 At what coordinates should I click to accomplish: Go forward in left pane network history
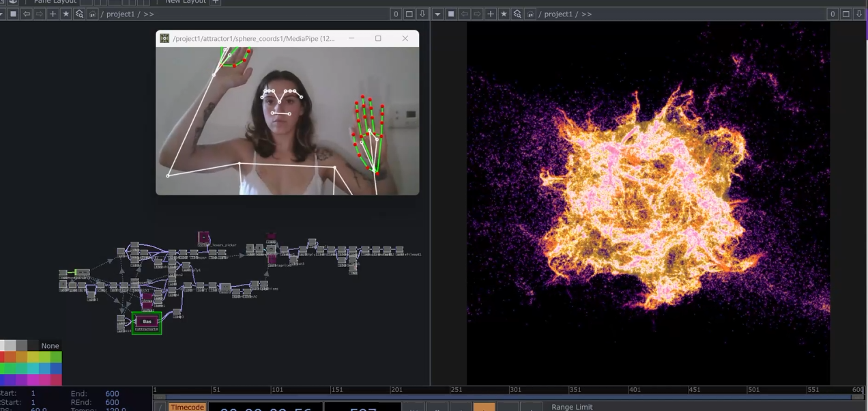point(40,14)
